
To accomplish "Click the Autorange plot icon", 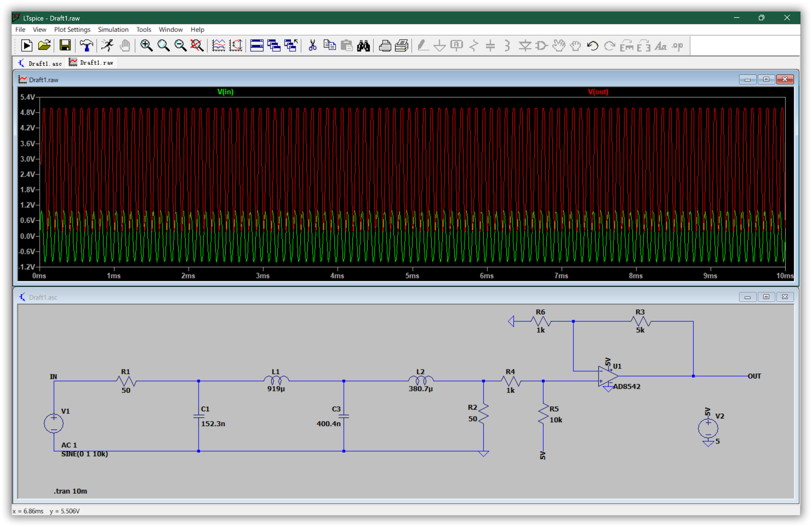I will click(236, 45).
